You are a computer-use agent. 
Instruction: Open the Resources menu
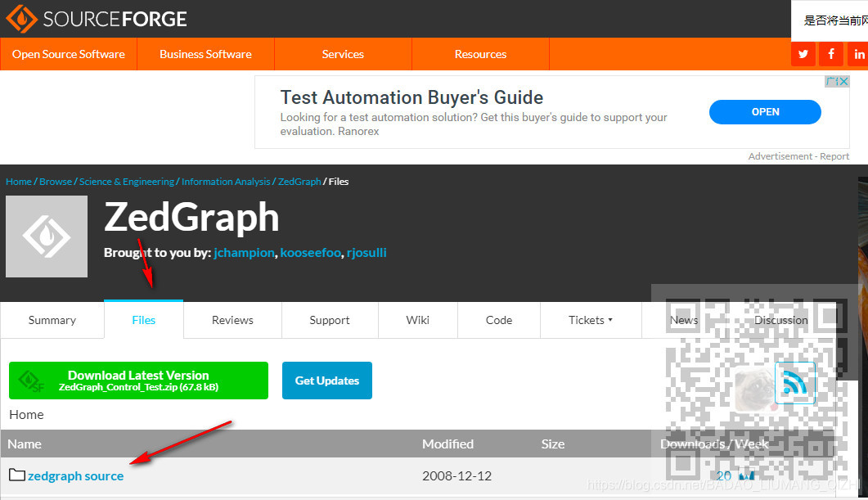[x=479, y=54]
